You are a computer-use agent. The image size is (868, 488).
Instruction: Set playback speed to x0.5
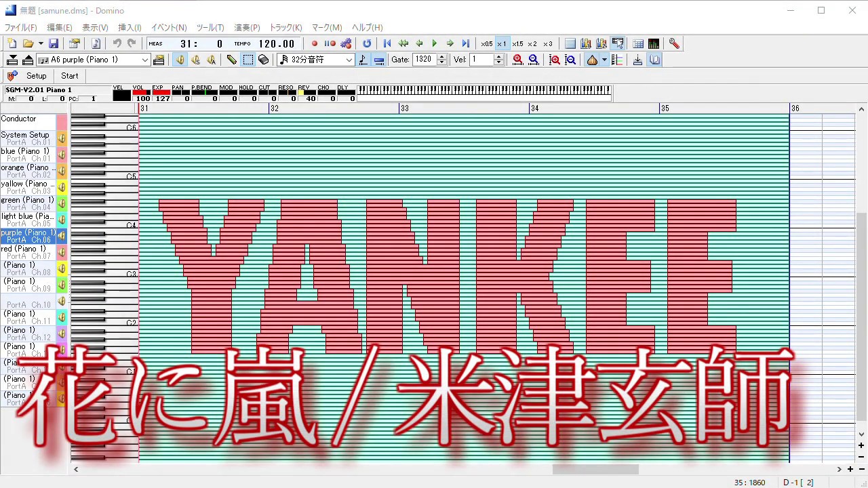(487, 43)
